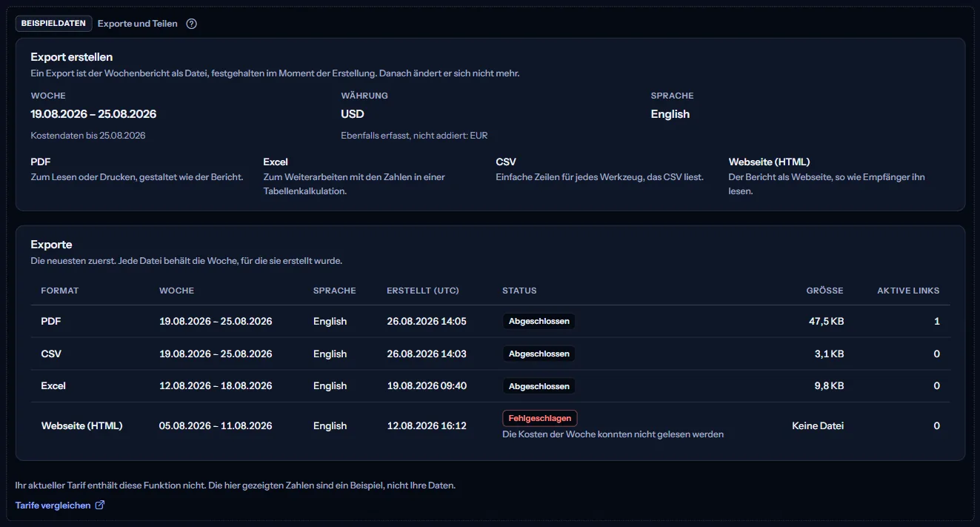Click the week value under WOCHE in Export erstellen
This screenshot has width=980, height=527.
(93, 114)
